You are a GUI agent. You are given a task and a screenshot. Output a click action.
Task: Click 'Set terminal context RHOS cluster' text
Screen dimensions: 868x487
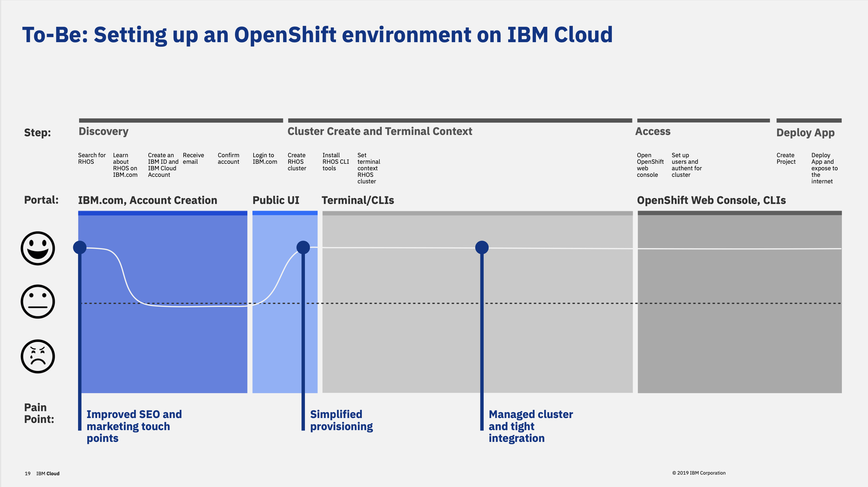[x=369, y=168]
